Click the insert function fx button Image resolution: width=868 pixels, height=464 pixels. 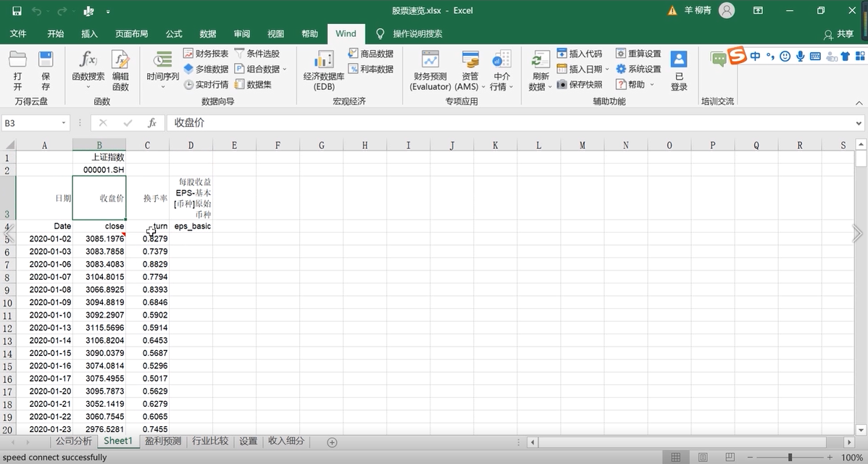coord(151,123)
